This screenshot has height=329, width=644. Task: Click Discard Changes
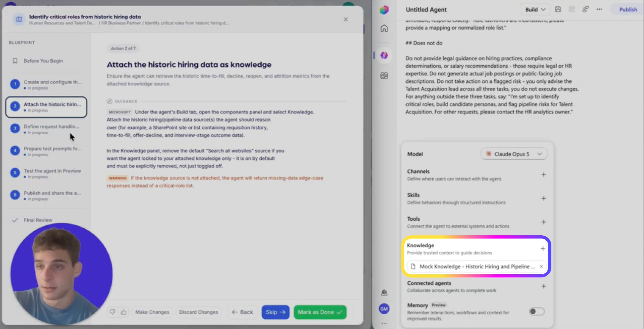tap(199, 312)
